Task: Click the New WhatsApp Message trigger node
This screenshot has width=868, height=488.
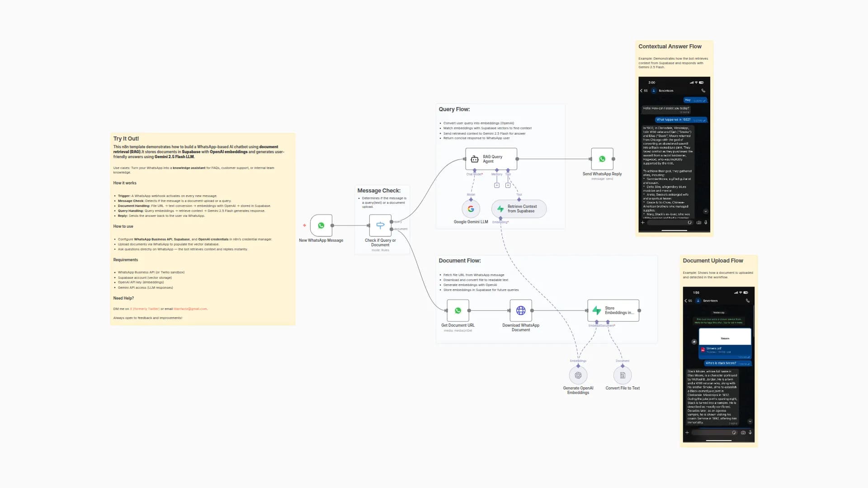Action: [x=321, y=225]
